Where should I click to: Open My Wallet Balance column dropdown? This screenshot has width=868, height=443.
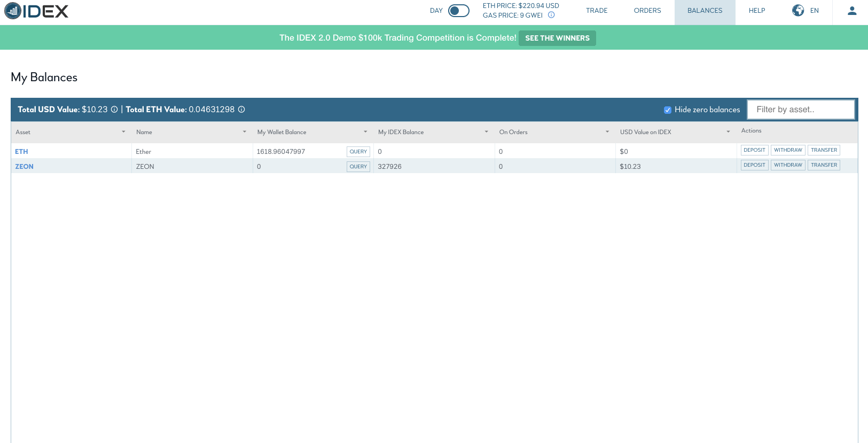coord(365,132)
